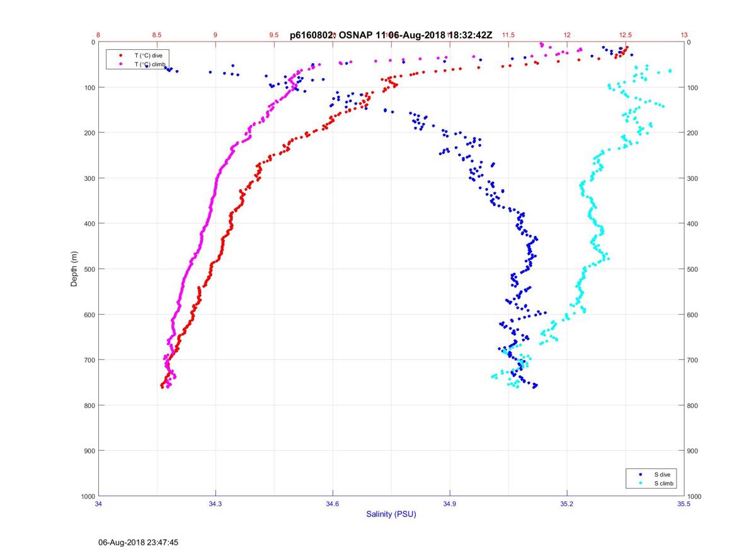Click the magenta marker beside 'T (°C) climb'
The height and width of the screenshot is (558, 756).
[x=120, y=64]
